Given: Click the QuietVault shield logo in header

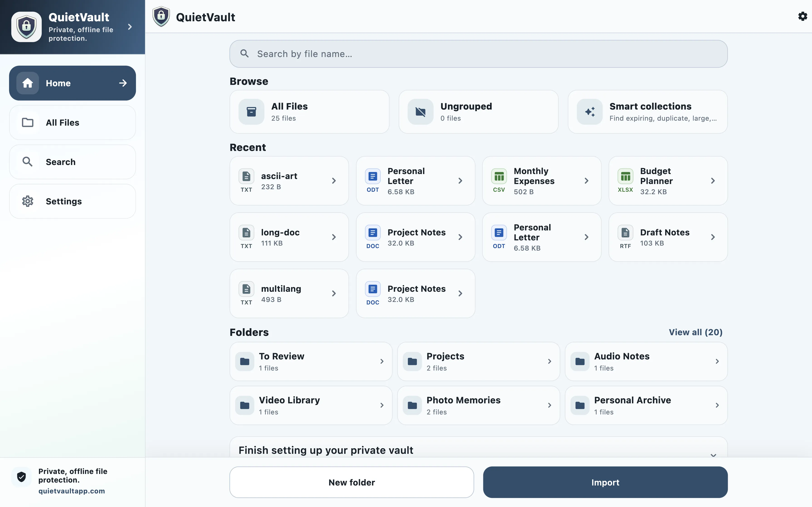Looking at the screenshot, I should (161, 17).
